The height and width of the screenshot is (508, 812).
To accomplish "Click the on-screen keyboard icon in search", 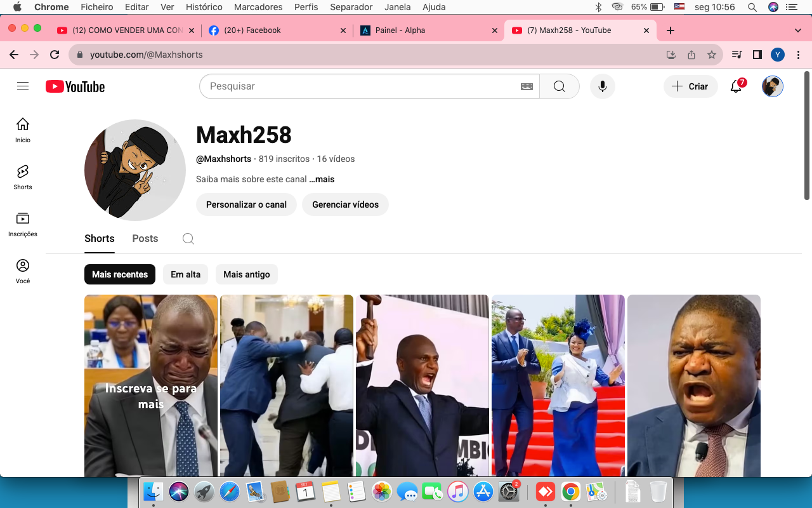I will pos(527,86).
